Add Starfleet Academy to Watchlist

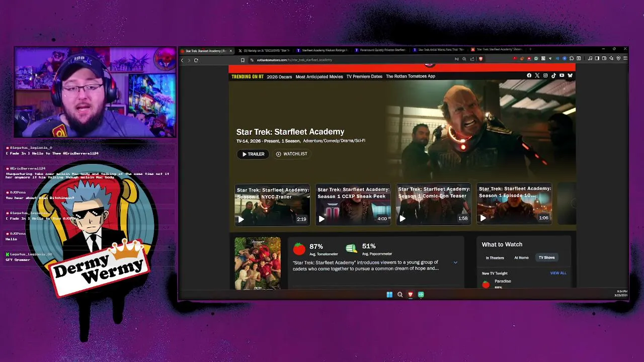pos(292,154)
